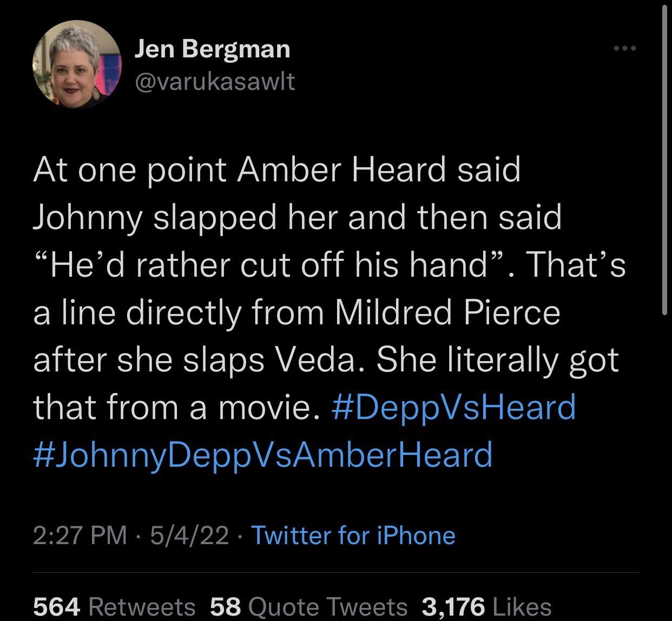Open the #DeppVsHeard hashtag
Screen dimensions: 672x621
pyautogui.click(x=452, y=407)
